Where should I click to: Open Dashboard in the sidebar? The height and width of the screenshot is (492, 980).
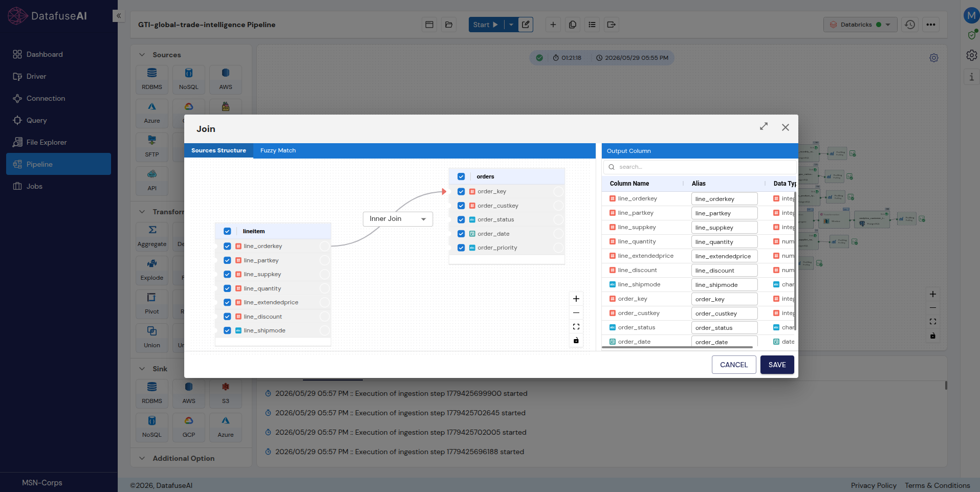coord(58,54)
